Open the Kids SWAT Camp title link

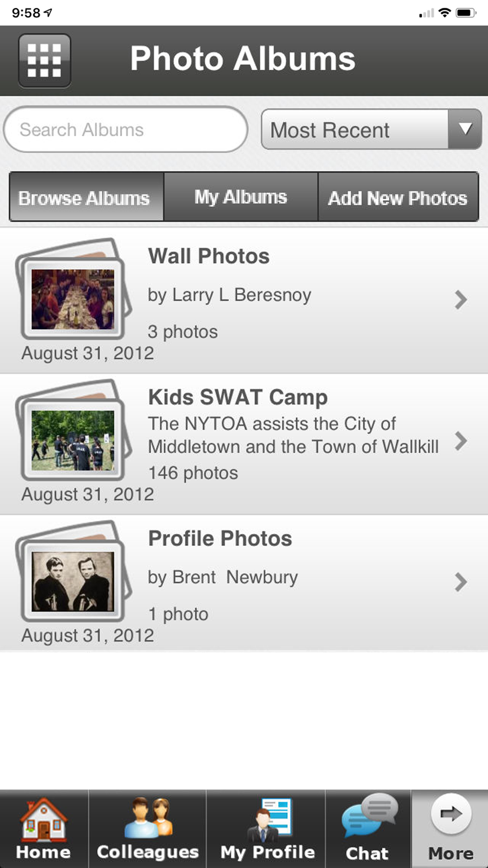point(238,397)
